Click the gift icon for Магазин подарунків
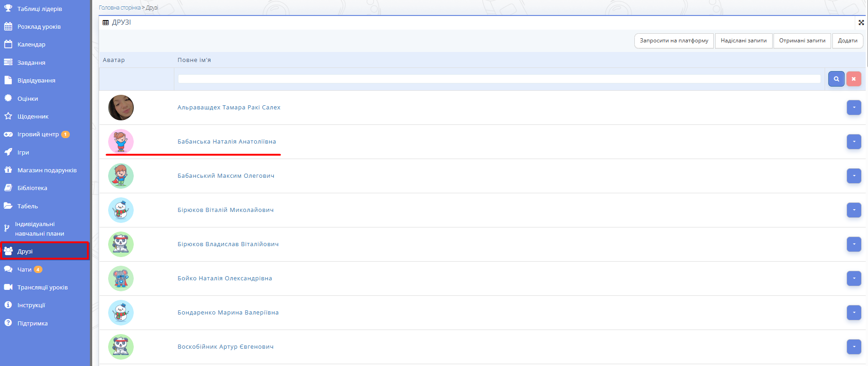Image resolution: width=868 pixels, height=366 pixels. point(8,170)
